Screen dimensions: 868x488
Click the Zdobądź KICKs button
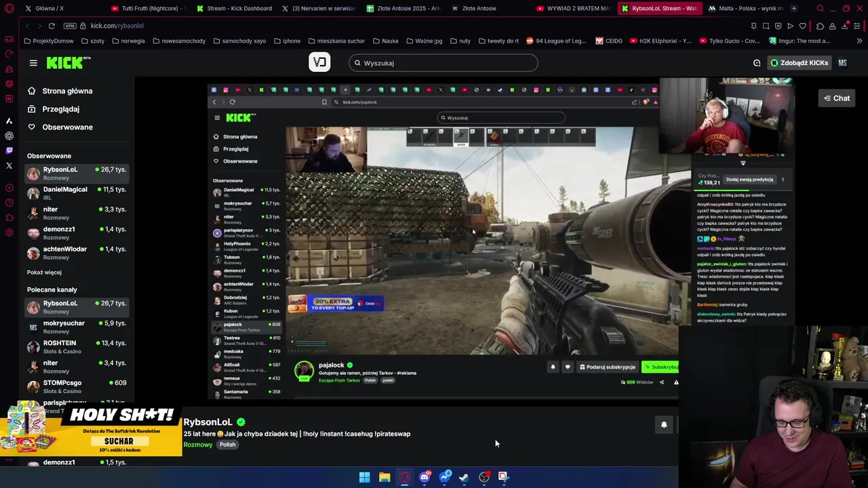click(799, 63)
